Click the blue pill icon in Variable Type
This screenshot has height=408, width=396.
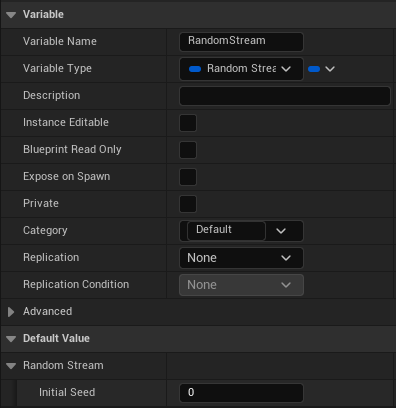pos(195,69)
